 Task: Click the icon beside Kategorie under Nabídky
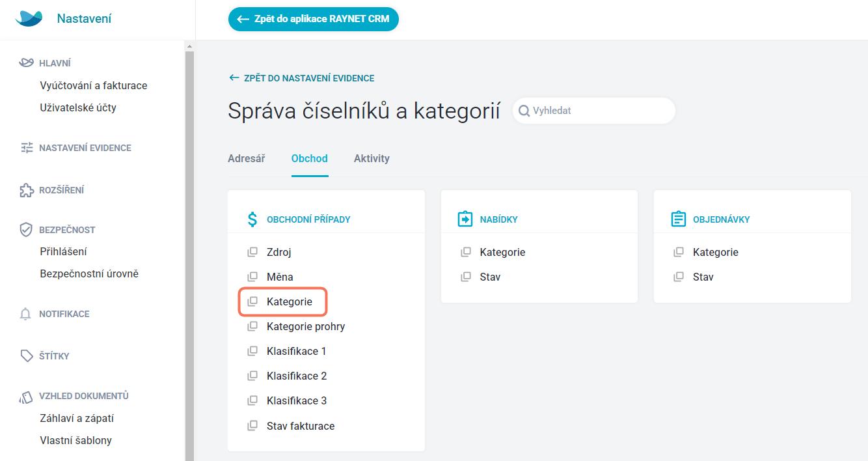(x=465, y=252)
